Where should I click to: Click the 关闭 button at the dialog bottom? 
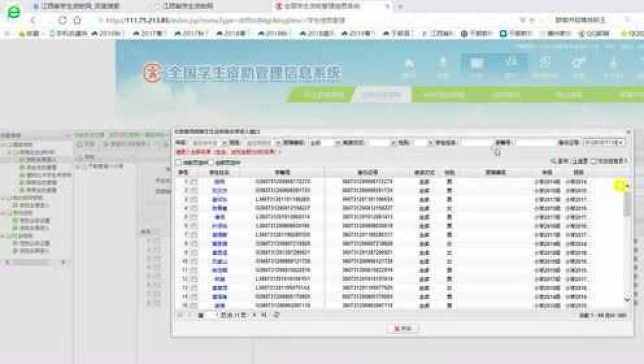tap(403, 329)
